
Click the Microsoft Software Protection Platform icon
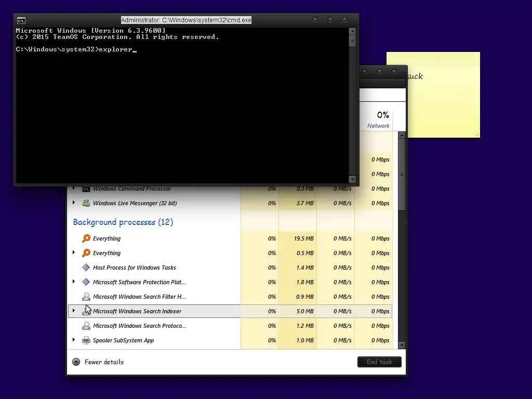pyautogui.click(x=86, y=282)
